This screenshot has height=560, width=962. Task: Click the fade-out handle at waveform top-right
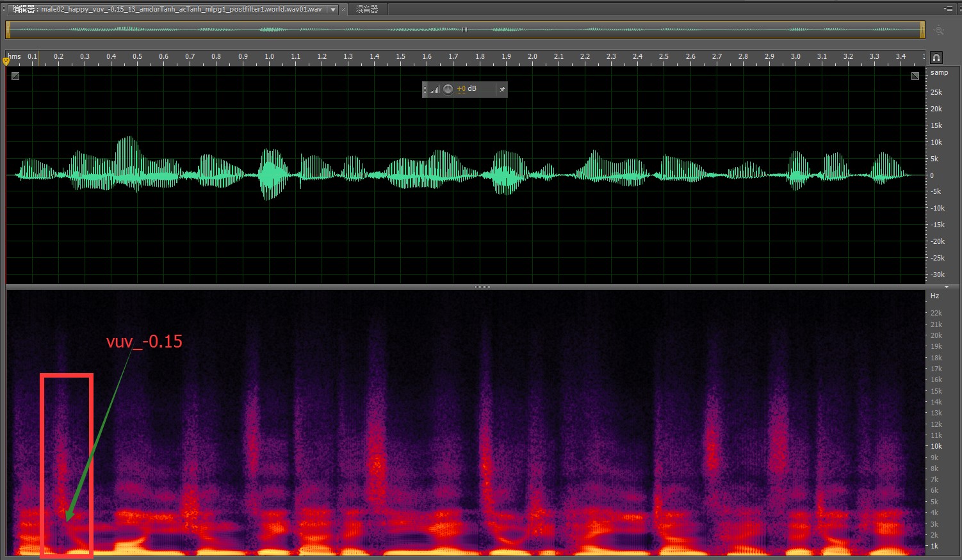click(x=915, y=76)
